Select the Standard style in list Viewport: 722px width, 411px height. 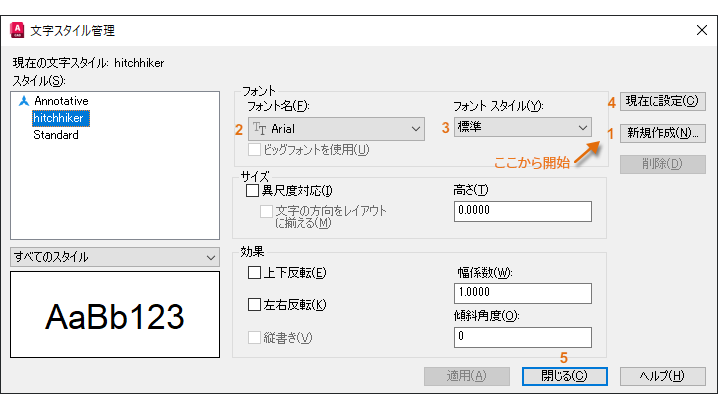click(56, 135)
